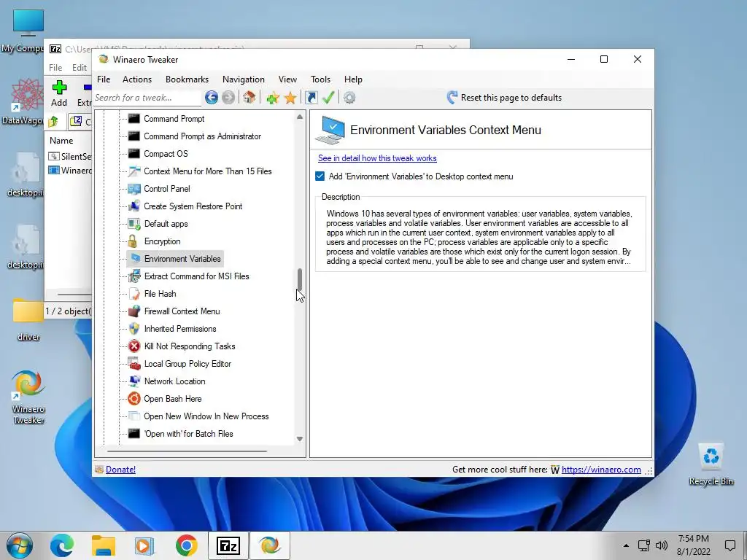The width and height of the screenshot is (747, 560).
Task: Go to Home page via house icon
Action: (x=249, y=98)
